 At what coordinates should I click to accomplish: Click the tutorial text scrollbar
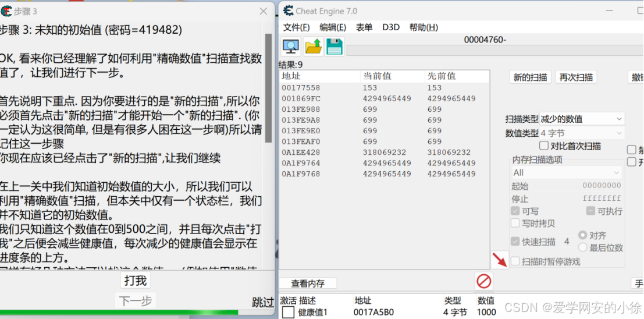269,87
